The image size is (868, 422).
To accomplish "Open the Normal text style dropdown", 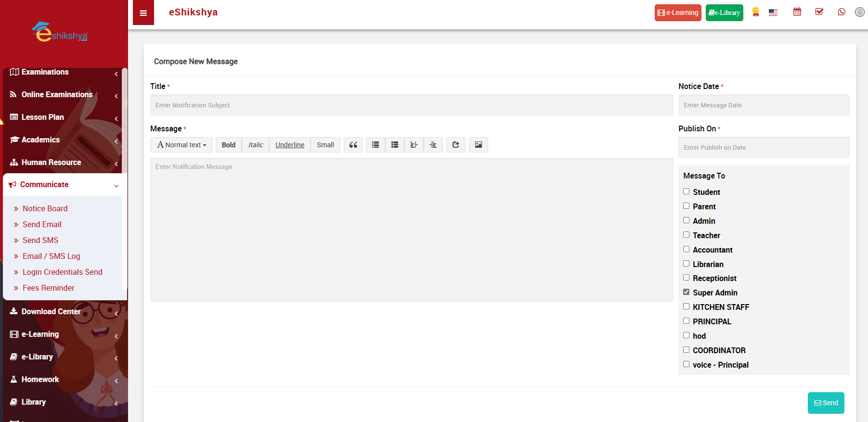I will 181,145.
